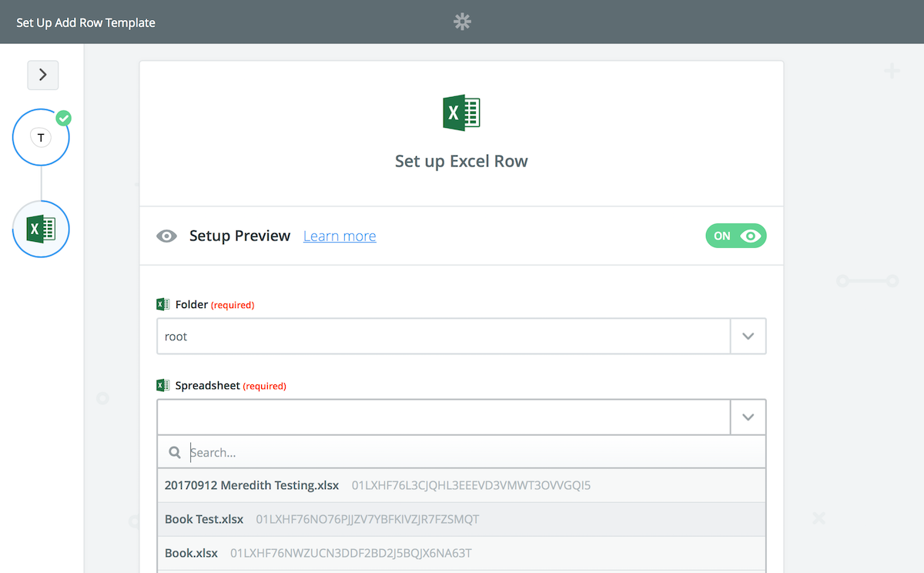The image size is (924, 573).
Task: Click the Search box in spreadsheet list
Action: 461,452
